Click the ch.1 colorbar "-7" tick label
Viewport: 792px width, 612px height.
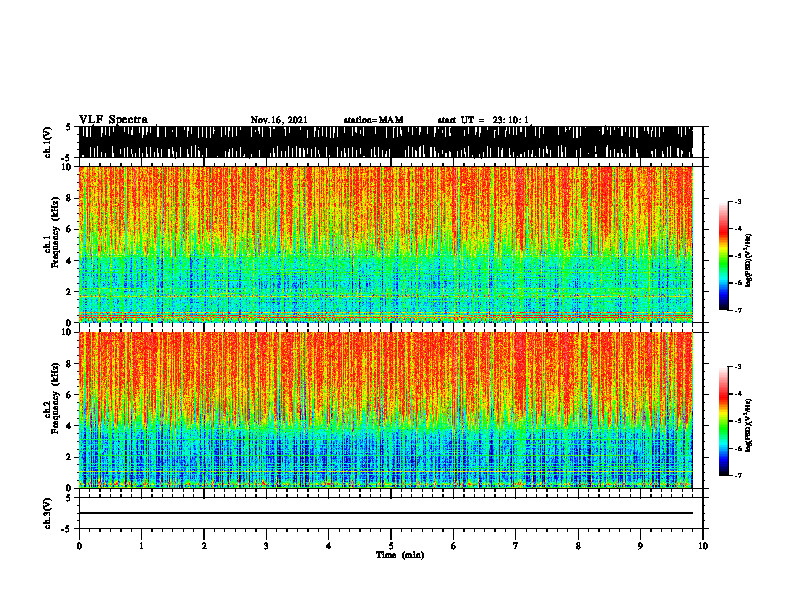click(738, 310)
